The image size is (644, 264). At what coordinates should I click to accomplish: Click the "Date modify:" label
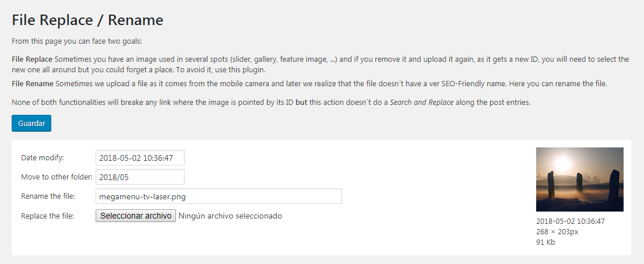tap(43, 158)
